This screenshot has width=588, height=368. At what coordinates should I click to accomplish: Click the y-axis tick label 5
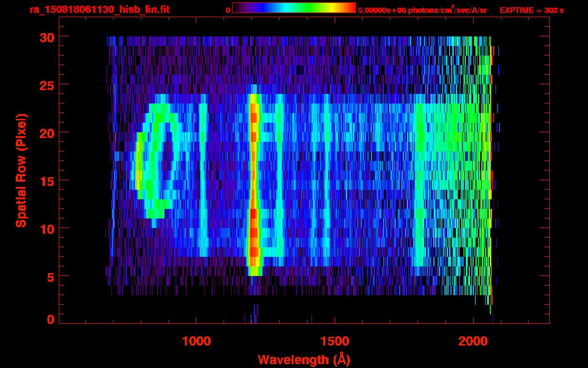pos(50,276)
